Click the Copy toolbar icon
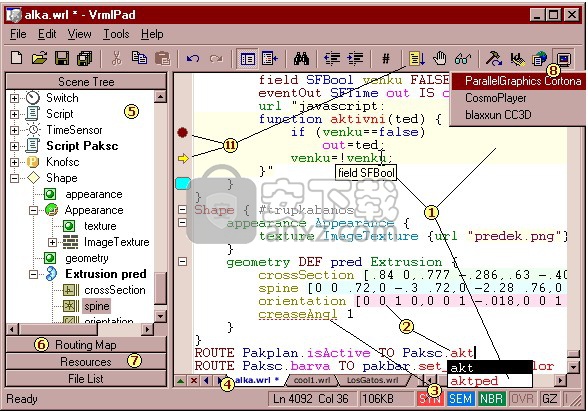 (140, 58)
